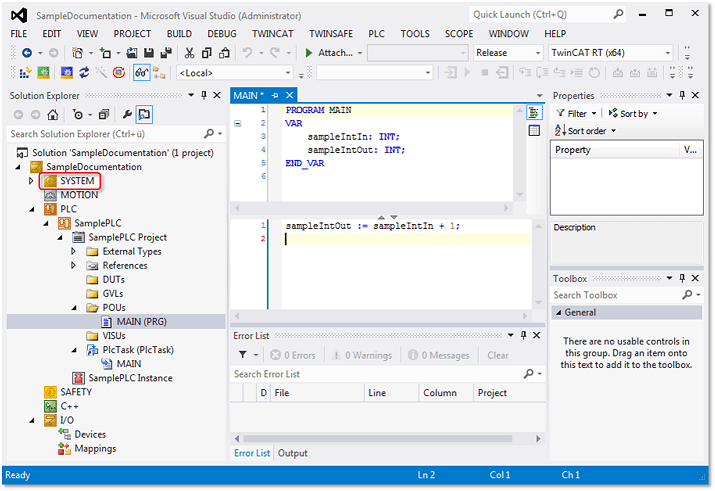Image resolution: width=715 pixels, height=491 pixels.
Task: Click Solution Explorer Home icon
Action: pyautogui.click(x=53, y=114)
